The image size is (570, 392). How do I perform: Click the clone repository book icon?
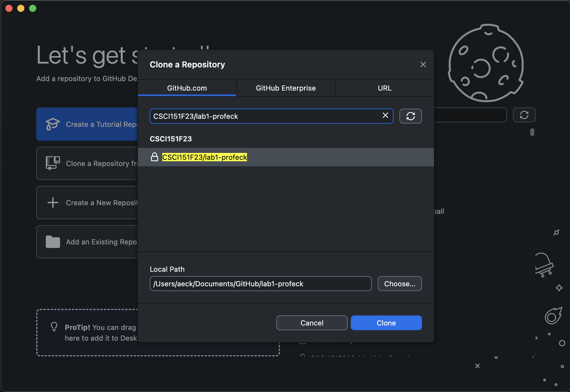tap(53, 163)
